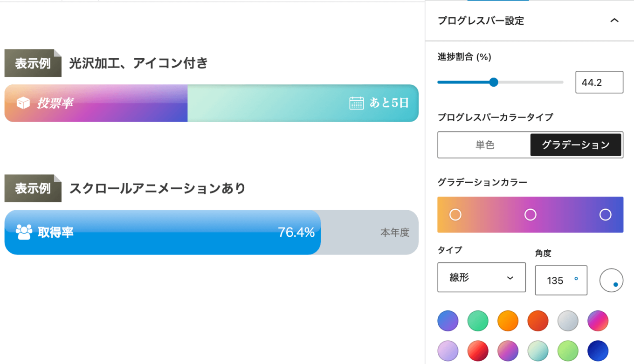This screenshot has width=634, height=364.
Task: Select the right gradient color stop
Action: coord(606,214)
